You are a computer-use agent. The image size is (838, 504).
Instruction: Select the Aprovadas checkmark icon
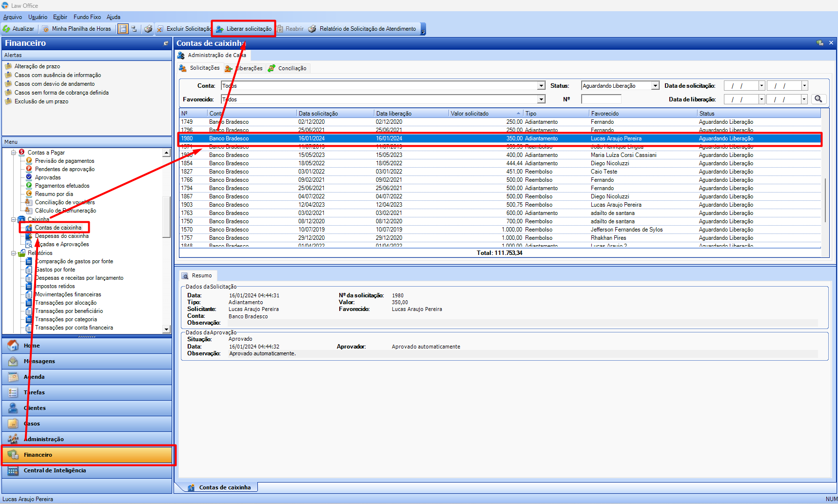pos(29,177)
